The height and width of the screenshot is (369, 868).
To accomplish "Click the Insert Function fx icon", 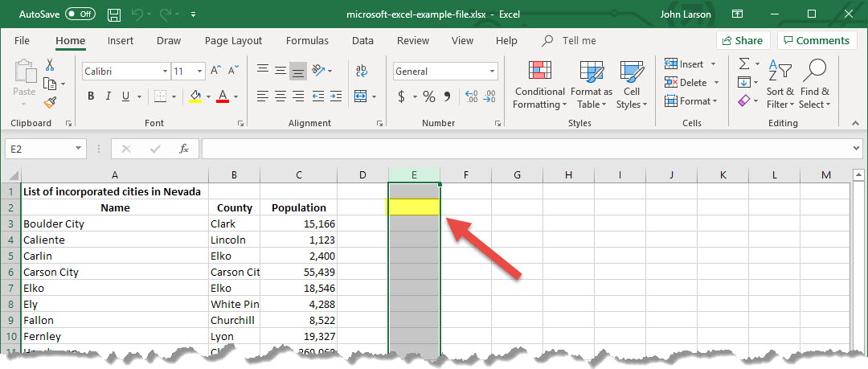I will pyautogui.click(x=184, y=149).
